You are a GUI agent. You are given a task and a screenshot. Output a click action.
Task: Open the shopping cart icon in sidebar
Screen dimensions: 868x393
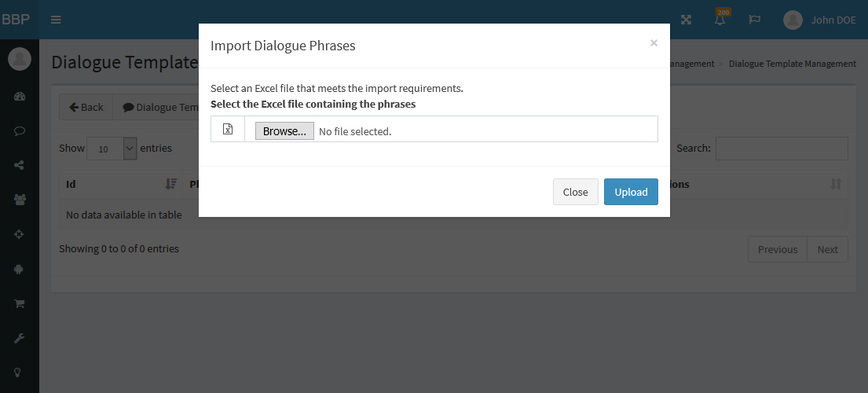click(20, 303)
